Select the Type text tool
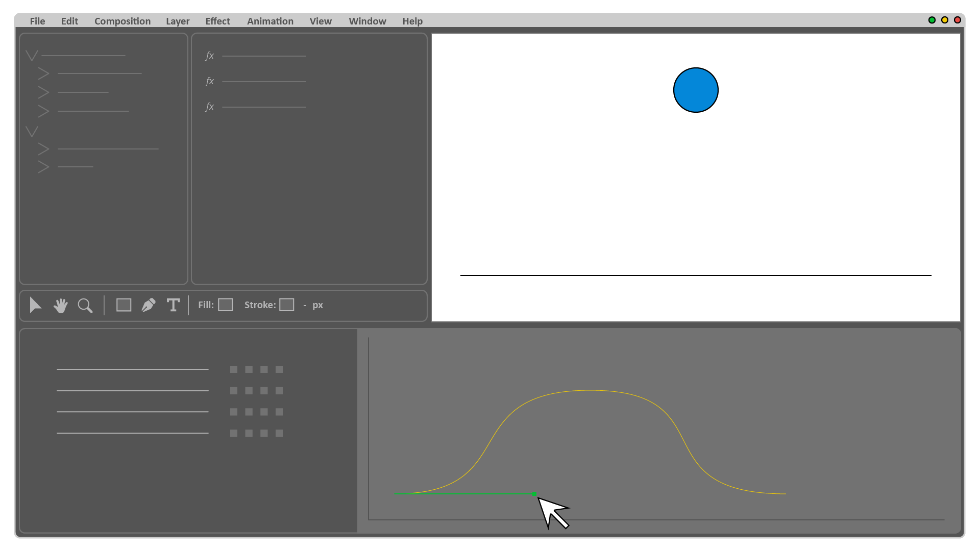This screenshot has width=980, height=551. click(x=173, y=305)
